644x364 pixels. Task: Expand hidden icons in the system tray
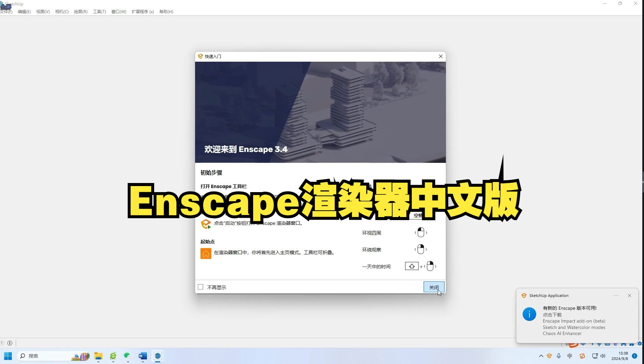(541, 356)
